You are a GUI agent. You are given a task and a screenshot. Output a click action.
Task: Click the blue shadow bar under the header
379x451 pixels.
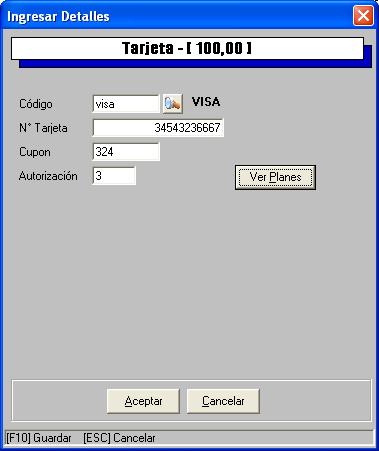point(195,64)
